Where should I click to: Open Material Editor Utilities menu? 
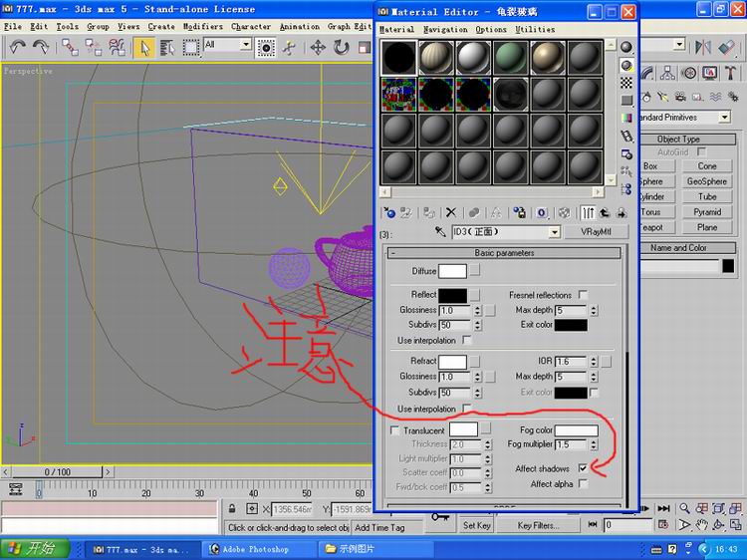[535, 30]
